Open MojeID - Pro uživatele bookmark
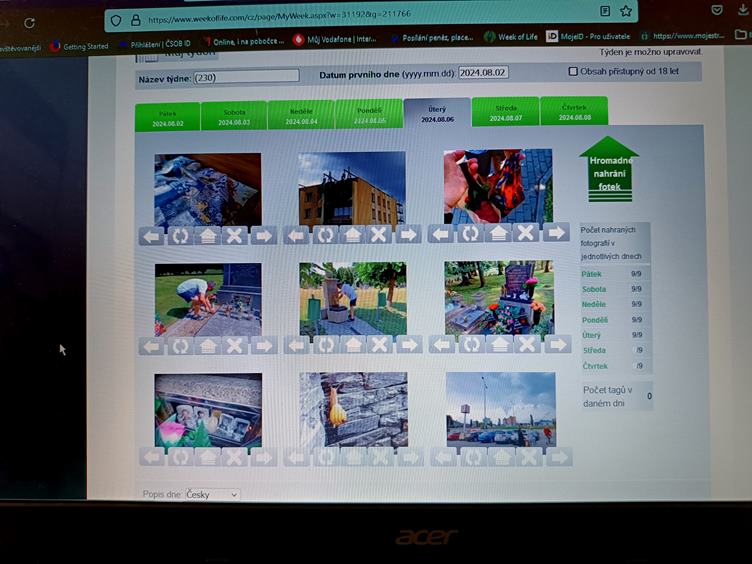This screenshot has height=564, width=752. pos(588,36)
